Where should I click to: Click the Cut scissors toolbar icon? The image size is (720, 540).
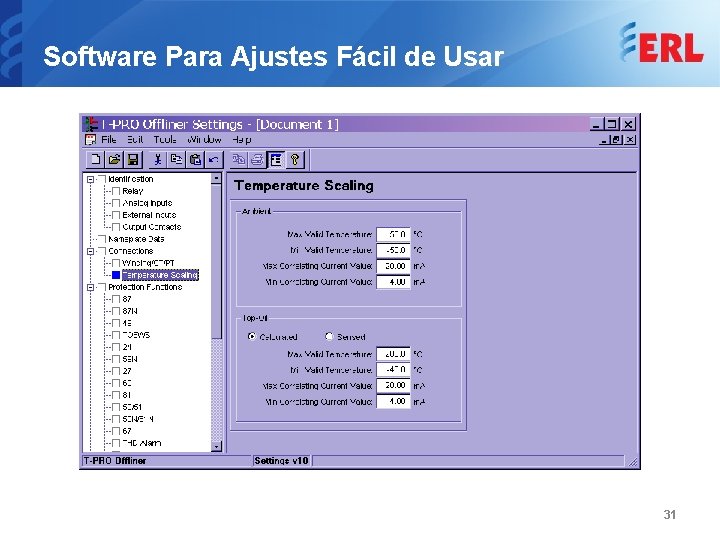pos(158,159)
